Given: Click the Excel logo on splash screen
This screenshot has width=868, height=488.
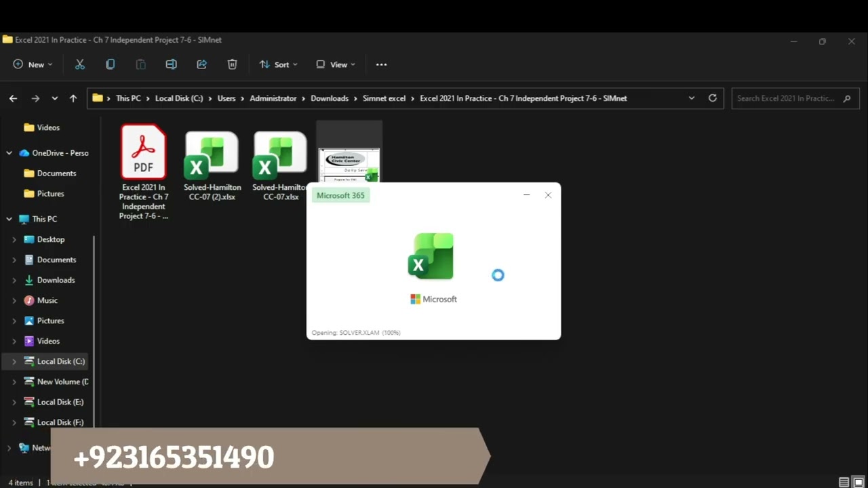Looking at the screenshot, I should [431, 256].
